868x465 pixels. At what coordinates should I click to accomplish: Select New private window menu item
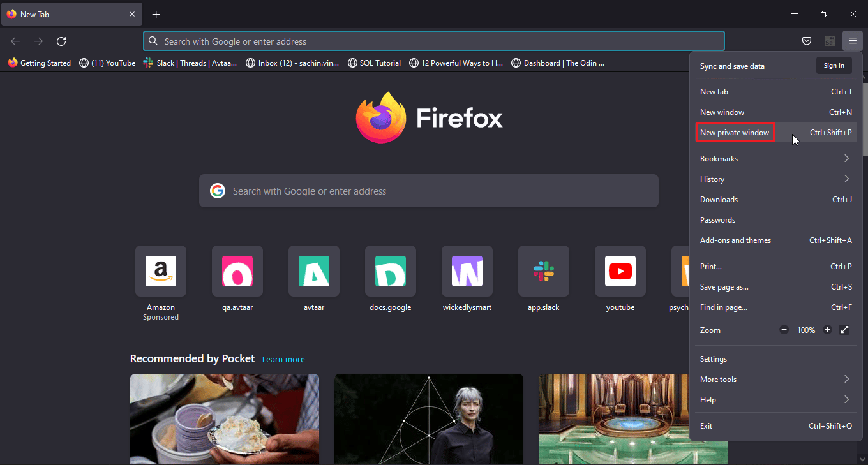(x=735, y=133)
